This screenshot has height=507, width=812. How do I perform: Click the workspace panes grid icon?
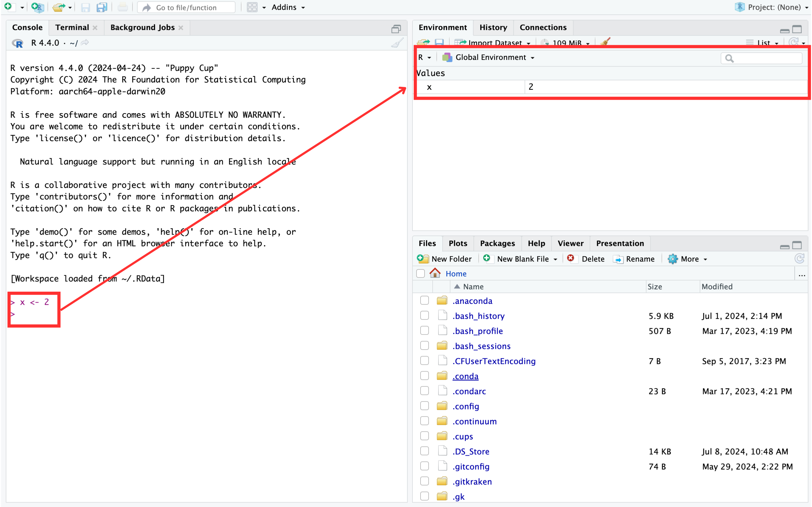pos(252,7)
